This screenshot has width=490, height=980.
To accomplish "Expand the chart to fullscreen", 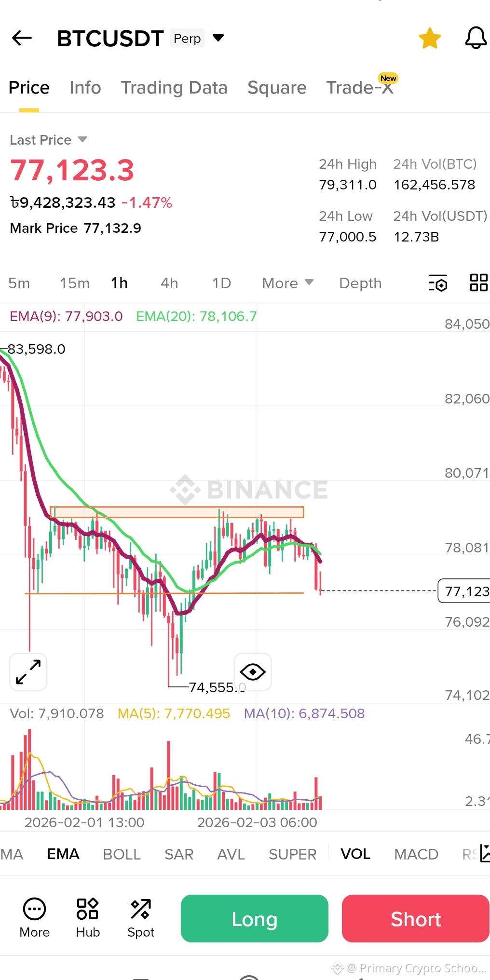I will pos(28,672).
